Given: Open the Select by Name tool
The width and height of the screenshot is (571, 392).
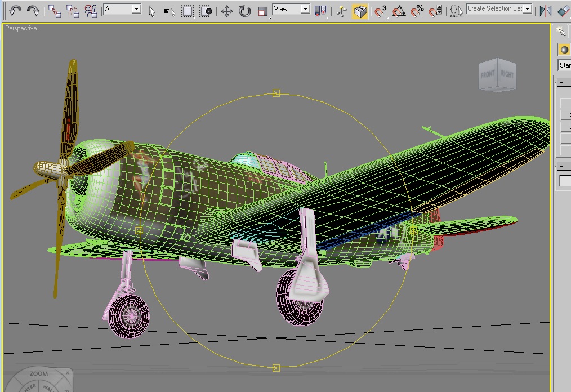Looking at the screenshot, I should click(x=168, y=11).
